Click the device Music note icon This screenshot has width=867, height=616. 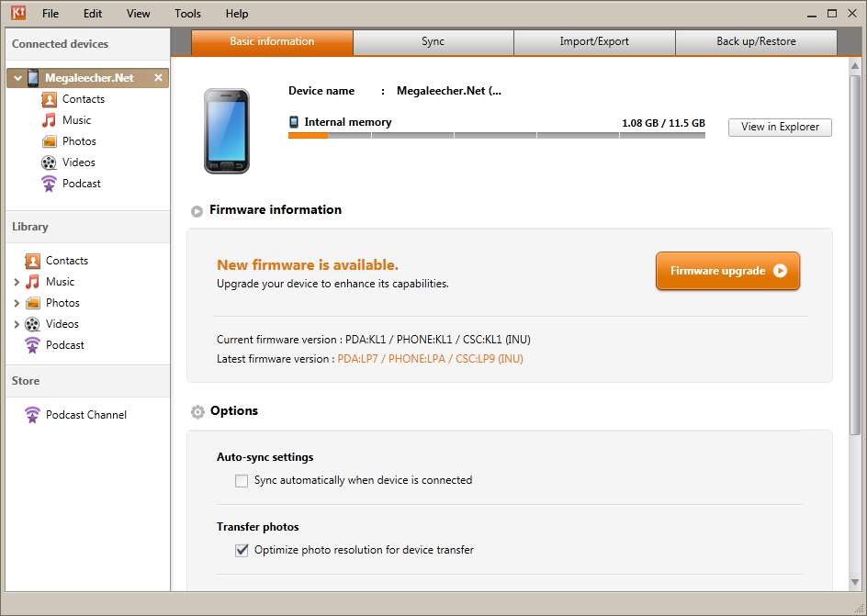pos(50,120)
